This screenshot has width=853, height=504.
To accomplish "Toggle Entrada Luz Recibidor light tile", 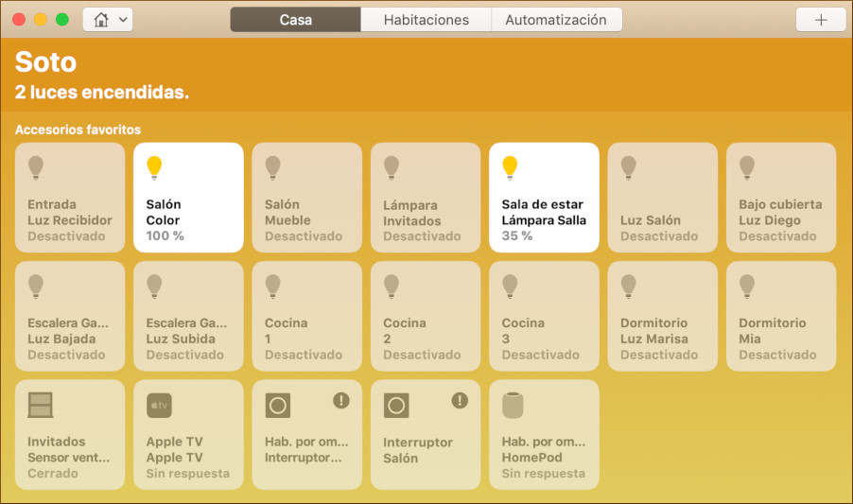I will (70, 198).
